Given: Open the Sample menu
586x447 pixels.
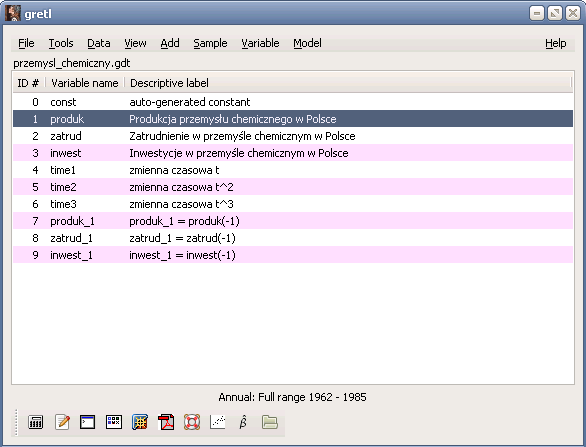Looking at the screenshot, I should coord(210,43).
